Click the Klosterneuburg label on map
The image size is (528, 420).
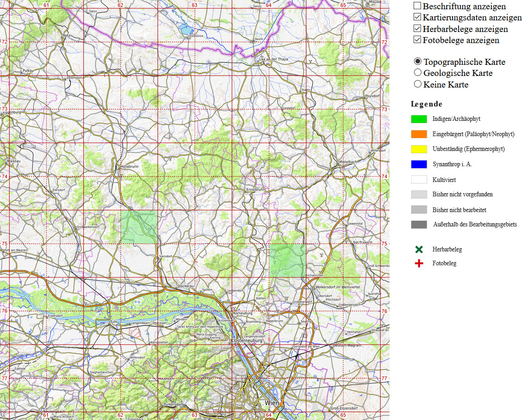tap(246, 340)
